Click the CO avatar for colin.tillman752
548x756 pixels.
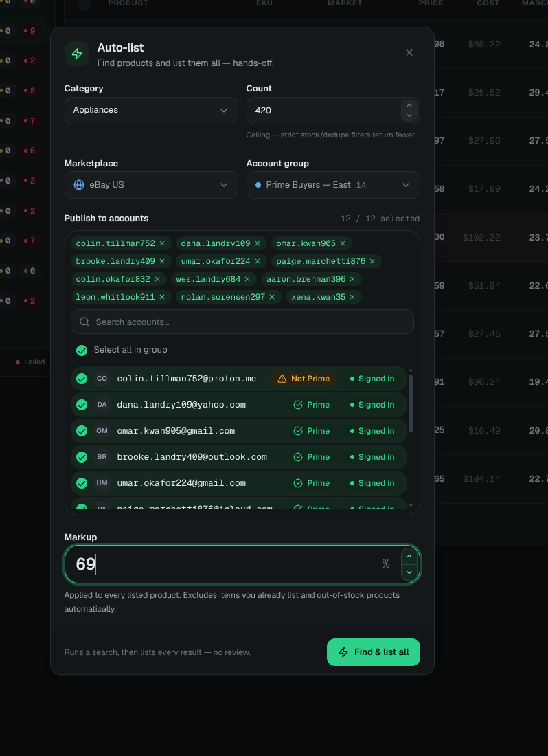[102, 379]
